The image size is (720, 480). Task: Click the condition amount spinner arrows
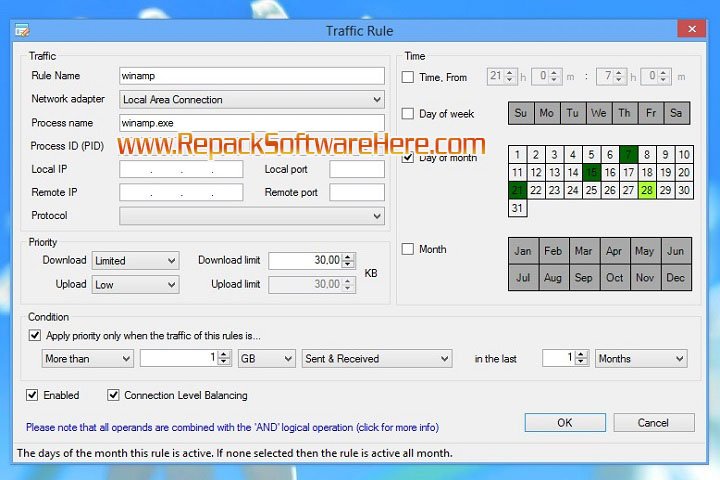click(224, 358)
